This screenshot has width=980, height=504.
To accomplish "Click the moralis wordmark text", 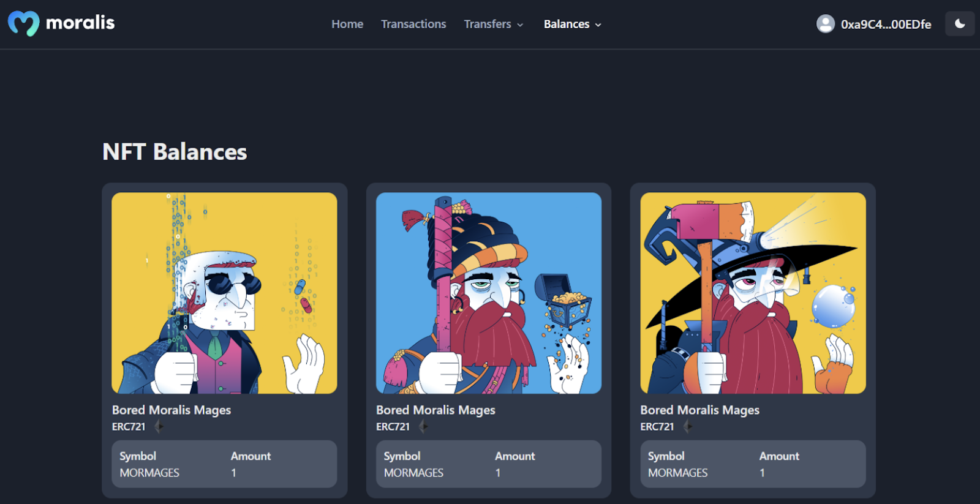I will pos(80,23).
